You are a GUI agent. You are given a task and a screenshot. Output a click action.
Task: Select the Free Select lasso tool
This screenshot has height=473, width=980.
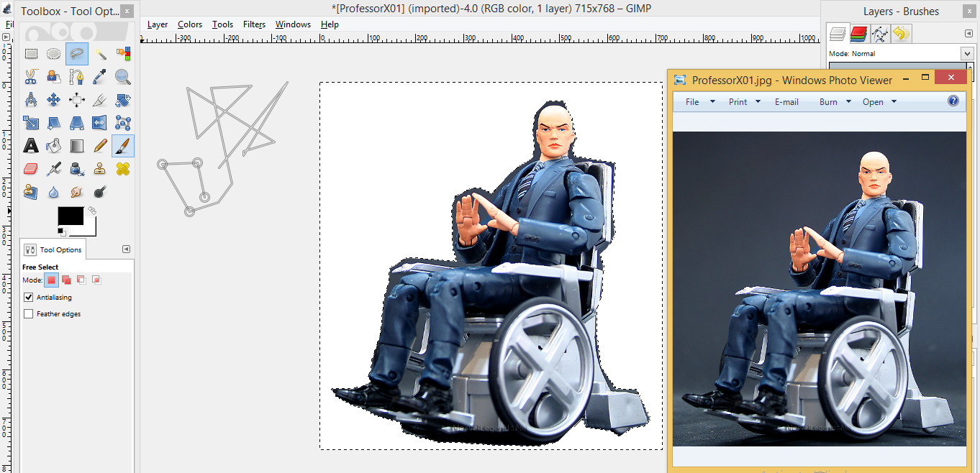(77, 53)
